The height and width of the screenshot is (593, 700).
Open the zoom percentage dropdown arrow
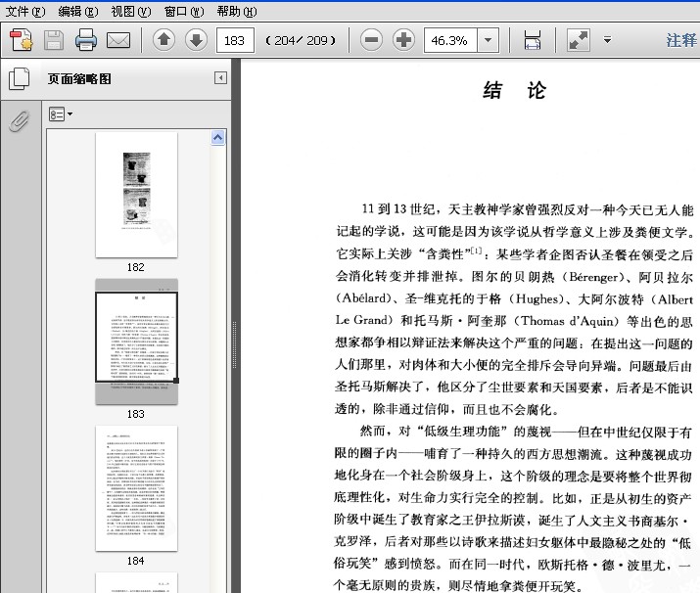coord(488,40)
